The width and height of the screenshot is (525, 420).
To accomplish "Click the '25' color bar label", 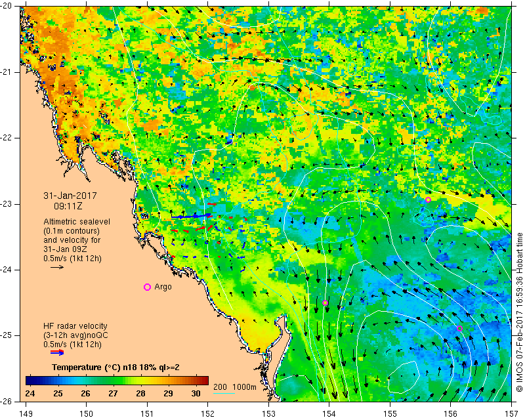I will click(x=58, y=393).
